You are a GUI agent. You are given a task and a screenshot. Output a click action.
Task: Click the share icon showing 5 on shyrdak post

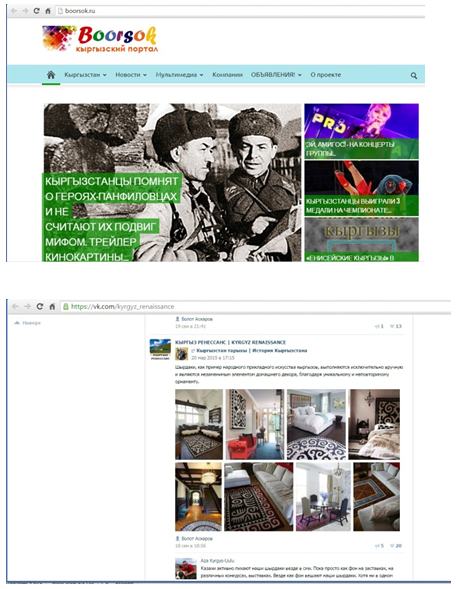point(379,545)
